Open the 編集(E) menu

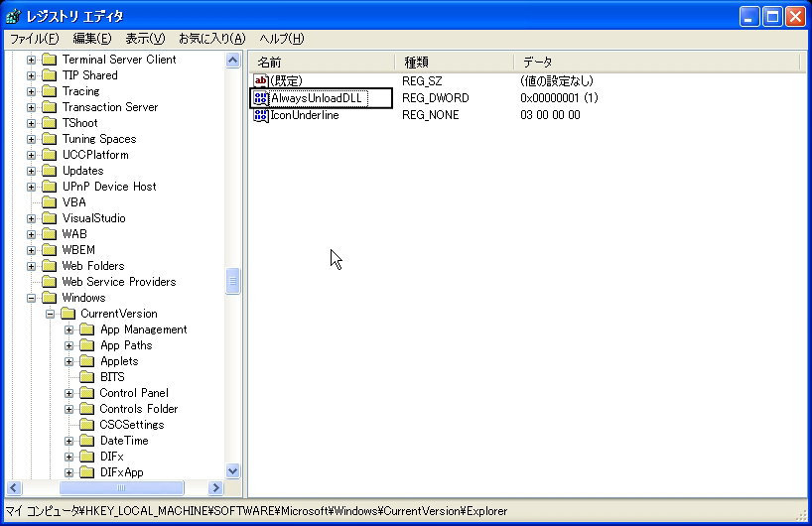(x=92, y=39)
